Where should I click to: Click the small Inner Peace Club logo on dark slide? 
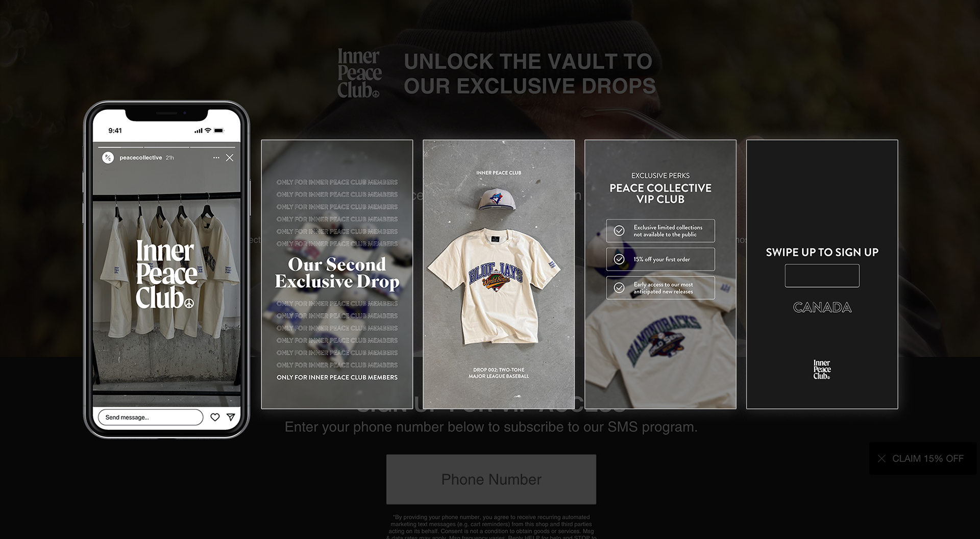coord(822,370)
